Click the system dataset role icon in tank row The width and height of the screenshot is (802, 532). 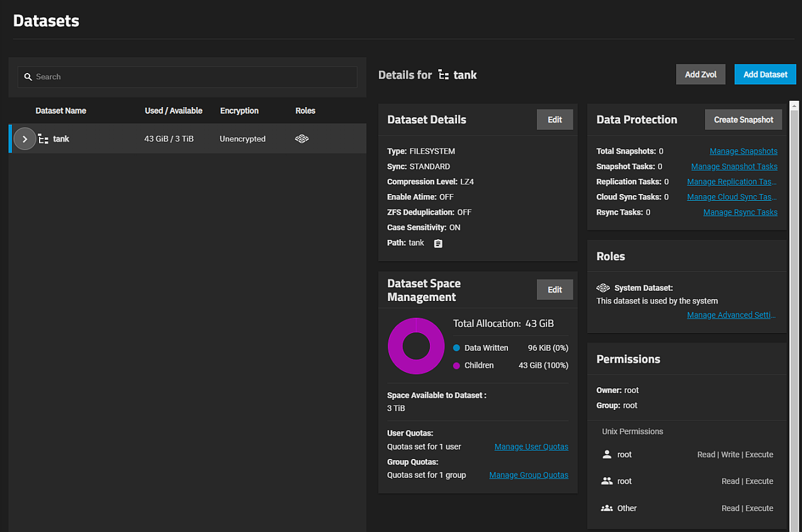(x=302, y=139)
